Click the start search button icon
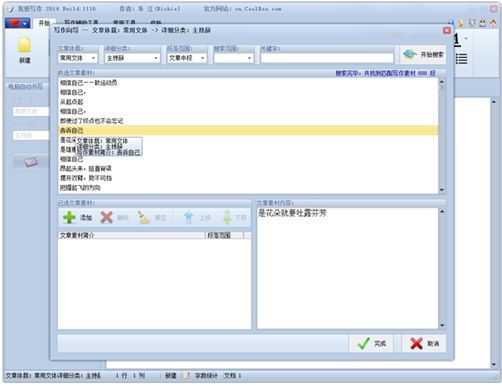The image size is (502, 386). [410, 54]
